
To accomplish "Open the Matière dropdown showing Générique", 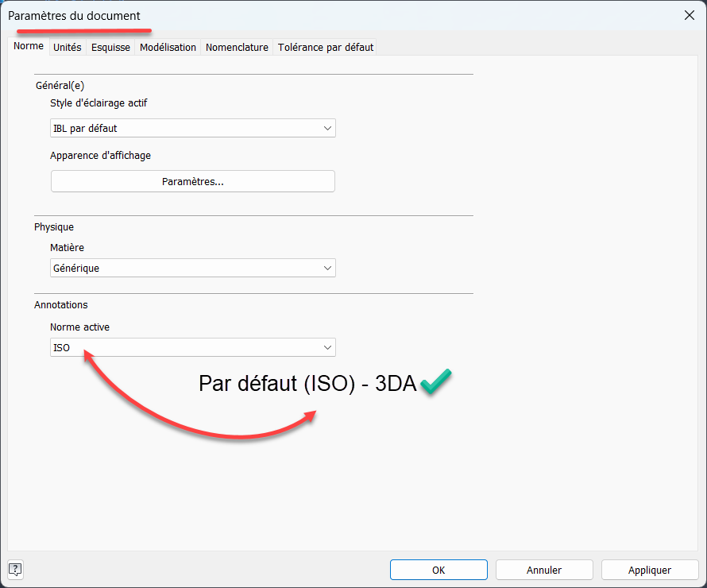I will (192, 269).
